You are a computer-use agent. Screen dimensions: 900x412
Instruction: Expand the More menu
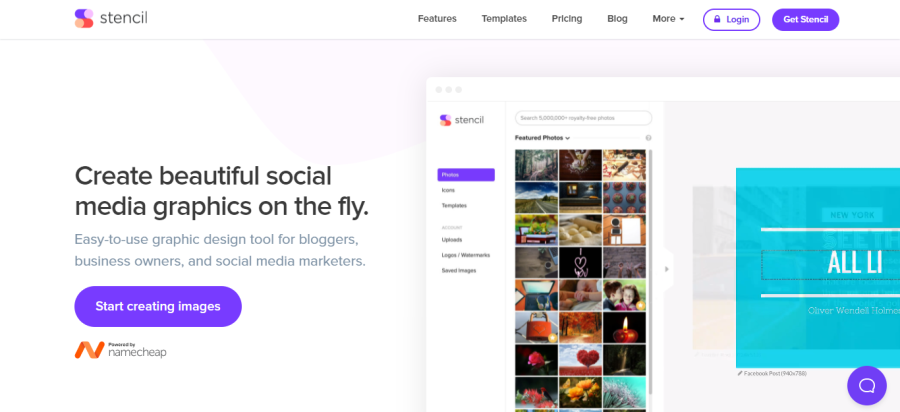pyautogui.click(x=668, y=19)
